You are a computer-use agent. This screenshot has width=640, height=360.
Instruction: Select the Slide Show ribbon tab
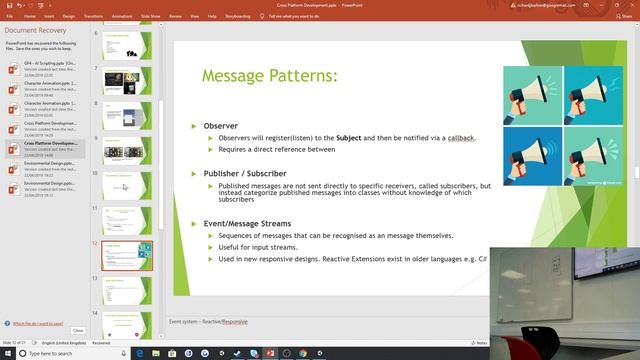coord(150,16)
